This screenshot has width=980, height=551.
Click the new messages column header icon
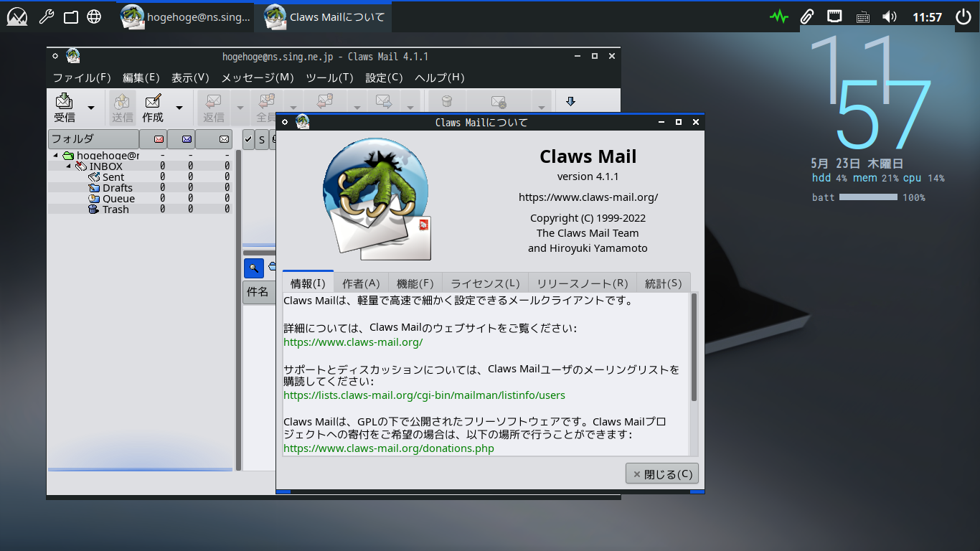(x=159, y=138)
